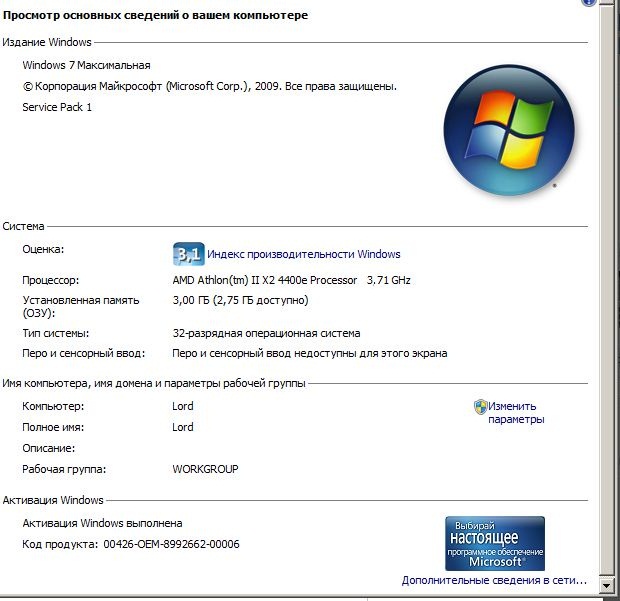Viewport: 620px width, 601px height.
Task: Click the genuine Microsoft software badge
Action: click(495, 543)
